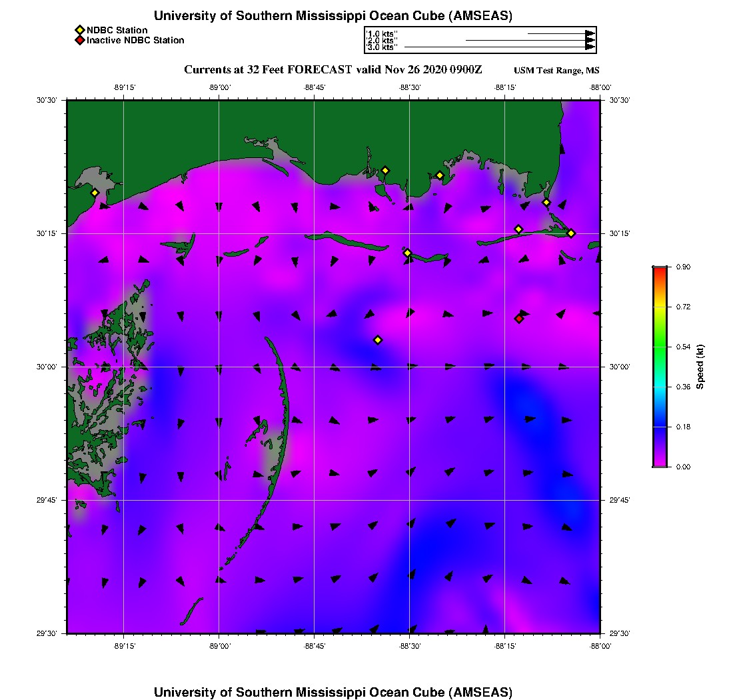Select the red inactive station marker on the map
The width and height of the screenshot is (733, 700).
[518, 319]
